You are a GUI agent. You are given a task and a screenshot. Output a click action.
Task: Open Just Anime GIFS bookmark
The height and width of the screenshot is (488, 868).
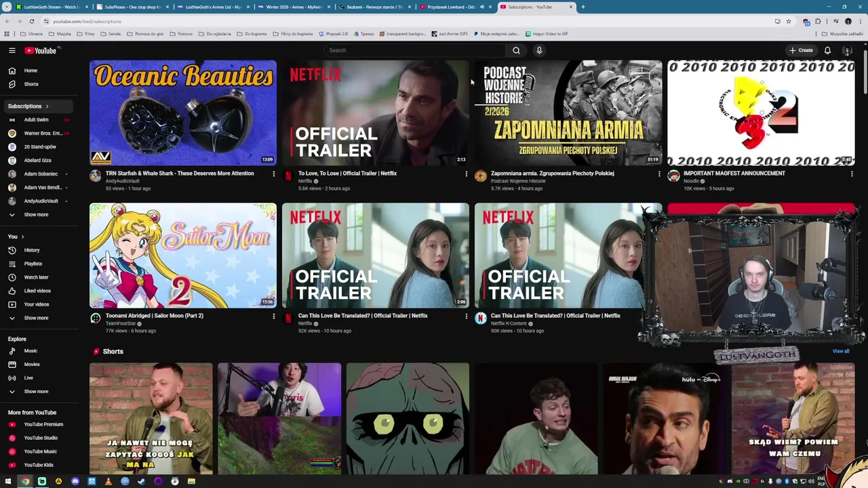click(450, 33)
